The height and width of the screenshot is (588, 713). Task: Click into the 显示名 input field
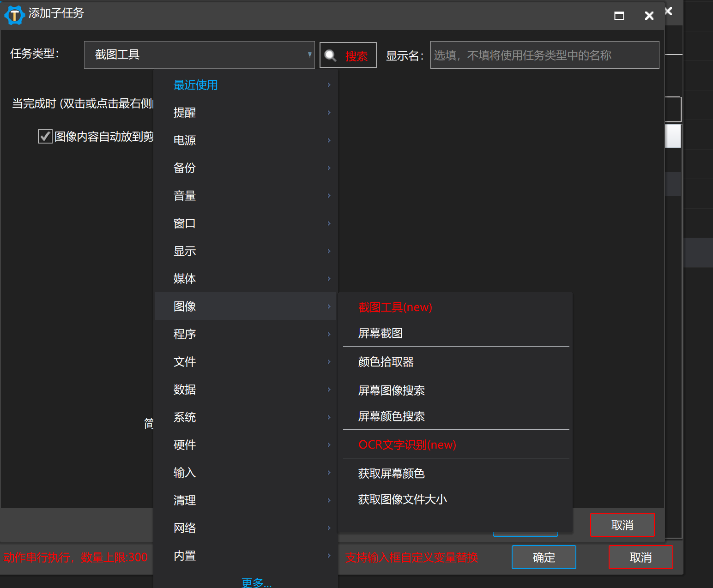(x=544, y=55)
